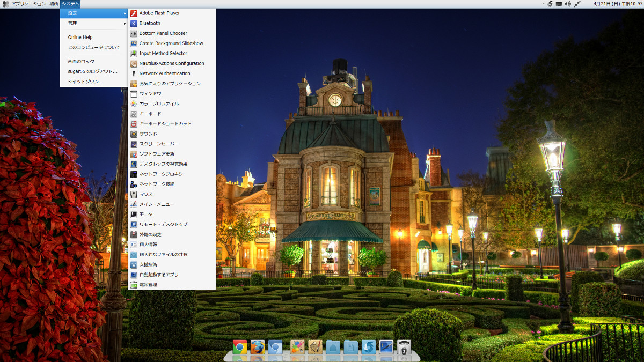Screen dimensions: 644x362
Task: Open the サウンド settings entry
Action: [172, 134]
